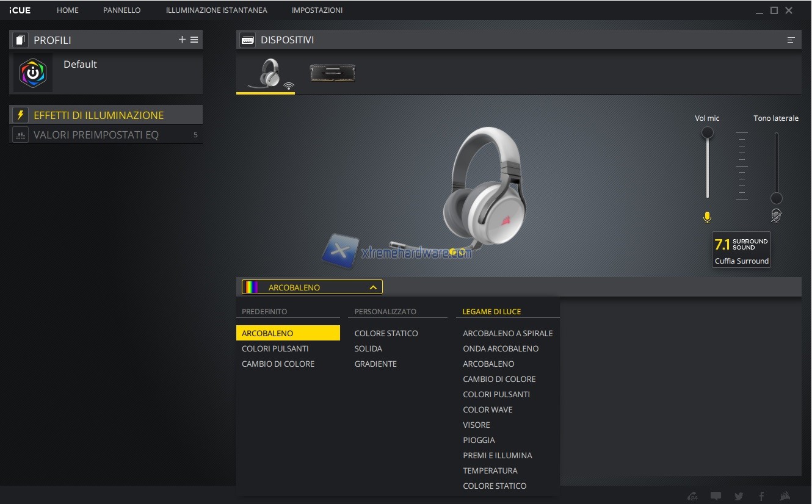
Task: Select the GRADIENTE custom effect
Action: coord(375,364)
